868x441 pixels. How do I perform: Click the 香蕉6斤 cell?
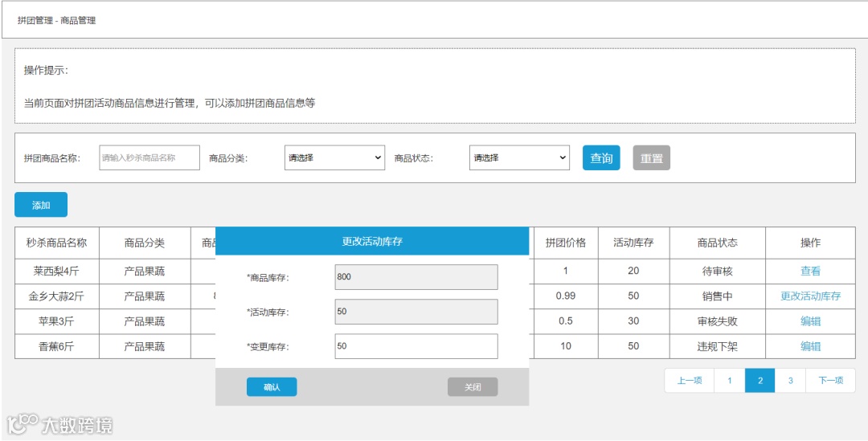[56, 346]
